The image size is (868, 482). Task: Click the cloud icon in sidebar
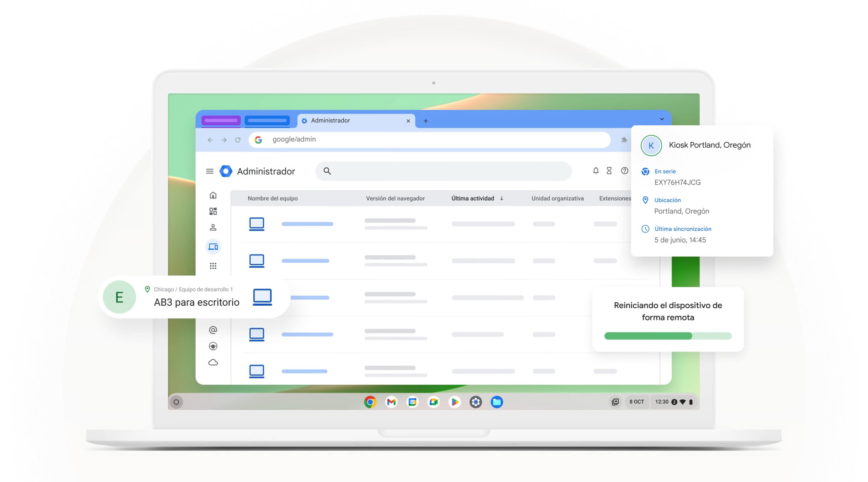pos(213,362)
